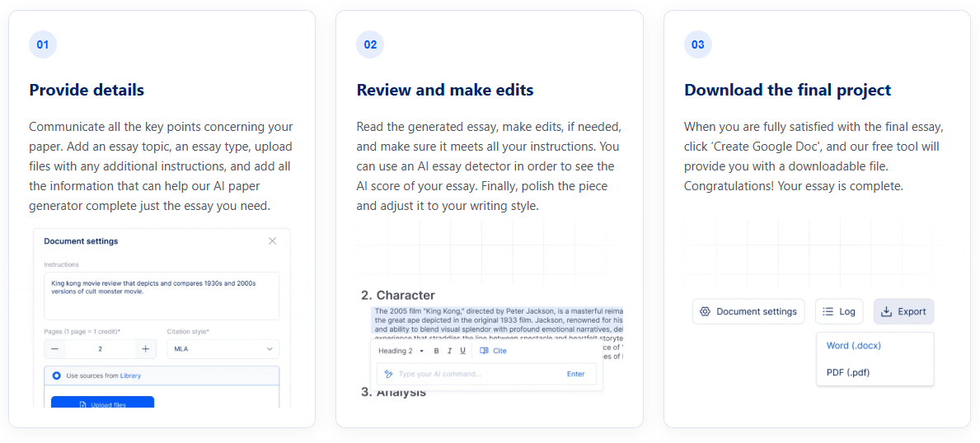Click the Document settings dialog title
The width and height of the screenshot is (980, 443).
[x=82, y=240]
